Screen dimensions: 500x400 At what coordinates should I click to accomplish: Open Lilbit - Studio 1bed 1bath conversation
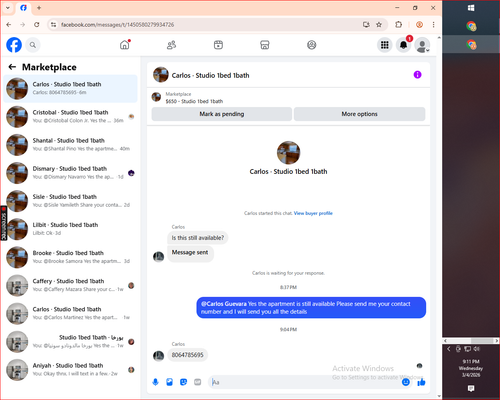70,229
